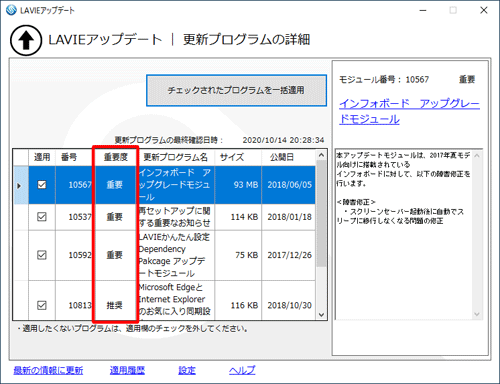Screen dimensions: 500x384
Task: Click the 公開日 column header
Action: tap(288, 157)
